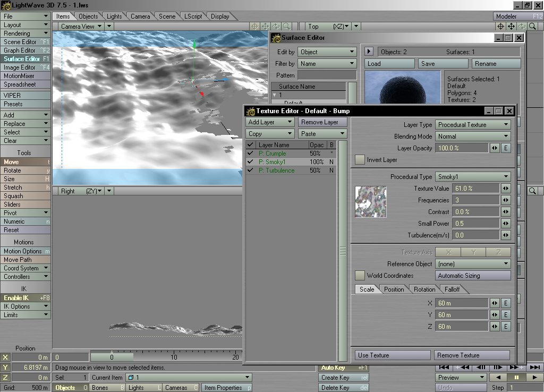
Task: Jump to the first frame button
Action: [x=444, y=367]
